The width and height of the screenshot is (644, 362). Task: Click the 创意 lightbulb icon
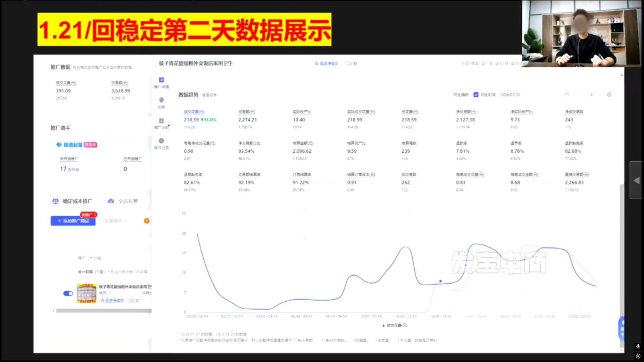coord(161,100)
